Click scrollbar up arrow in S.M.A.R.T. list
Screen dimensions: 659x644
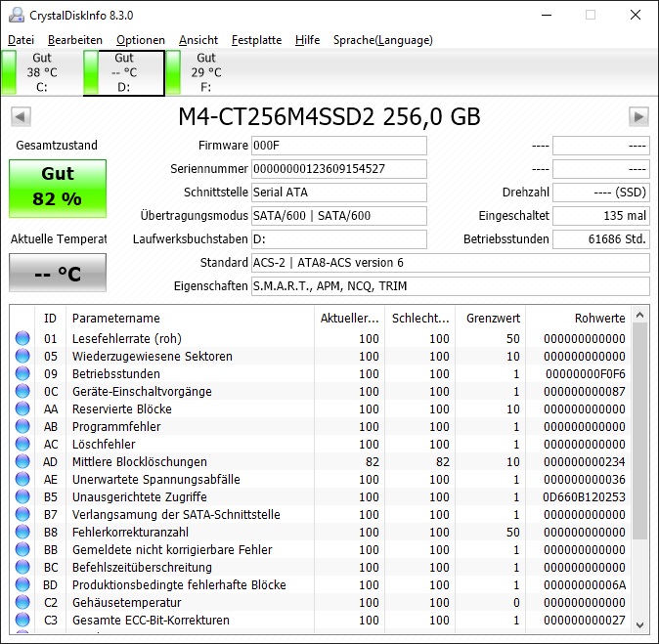tap(639, 315)
